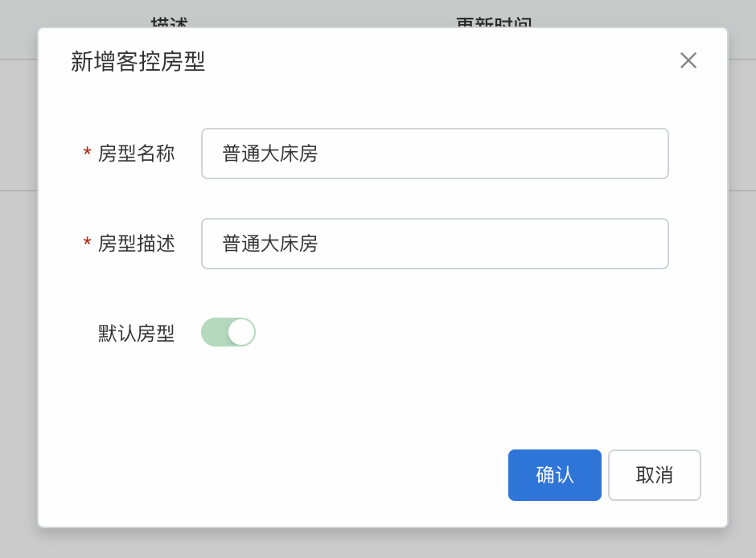Click the 房型描述 input field

click(435, 244)
